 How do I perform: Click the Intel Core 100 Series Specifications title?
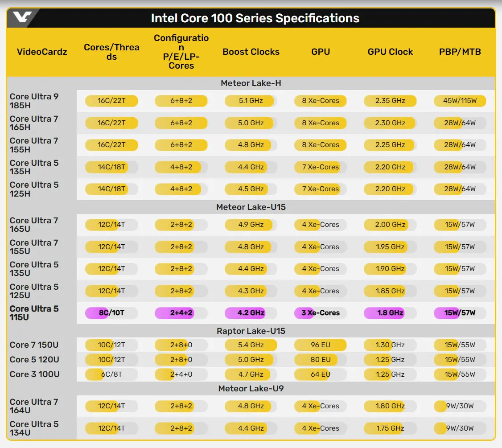[x=255, y=18]
